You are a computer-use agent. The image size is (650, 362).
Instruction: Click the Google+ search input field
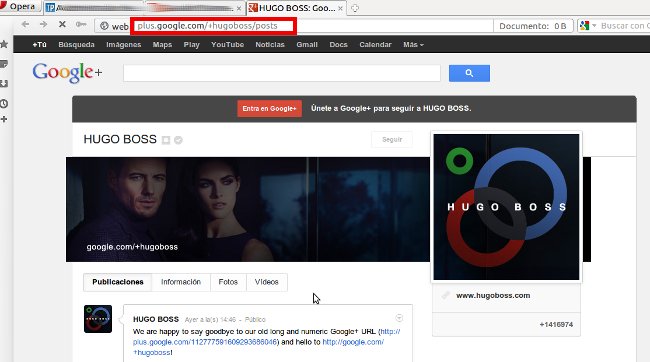282,73
